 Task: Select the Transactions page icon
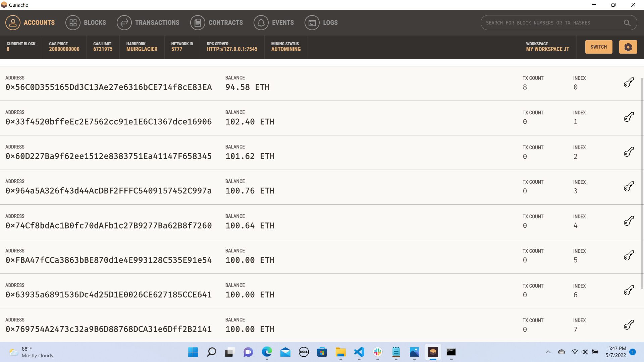pyautogui.click(x=124, y=22)
